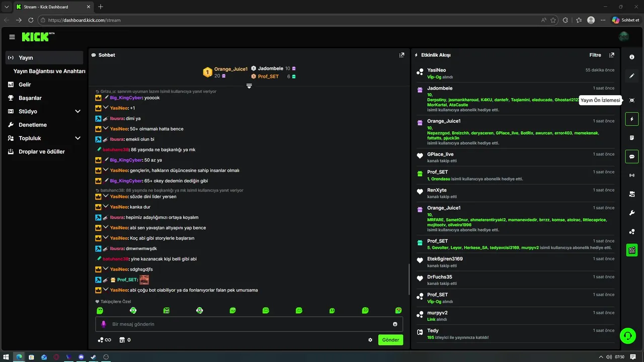Click the browser refresh button
Image resolution: width=644 pixels, height=362 pixels.
(x=31, y=20)
